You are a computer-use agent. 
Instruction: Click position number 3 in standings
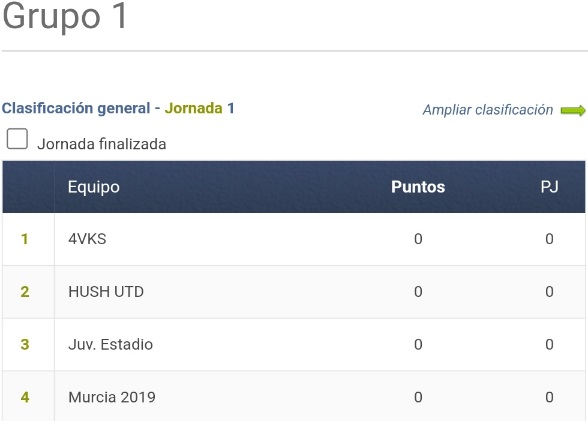[x=25, y=344]
